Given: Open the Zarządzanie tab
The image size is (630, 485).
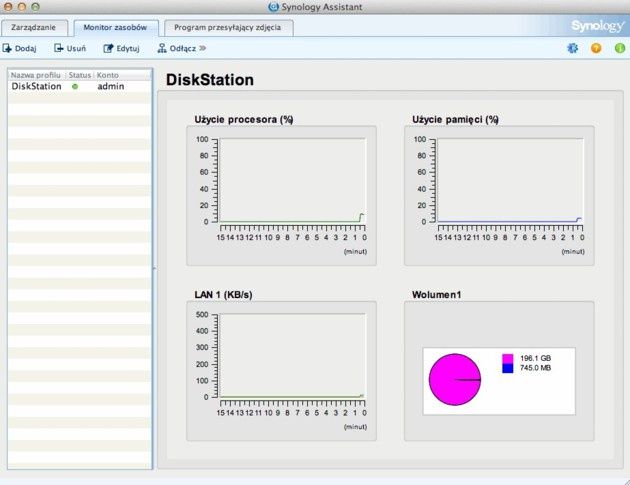Looking at the screenshot, I should [x=34, y=28].
